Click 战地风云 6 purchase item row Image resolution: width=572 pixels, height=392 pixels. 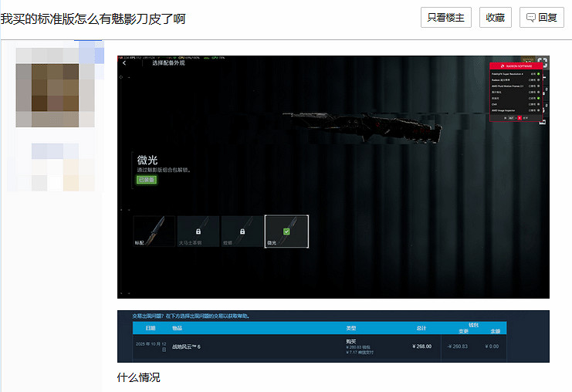pos(187,346)
